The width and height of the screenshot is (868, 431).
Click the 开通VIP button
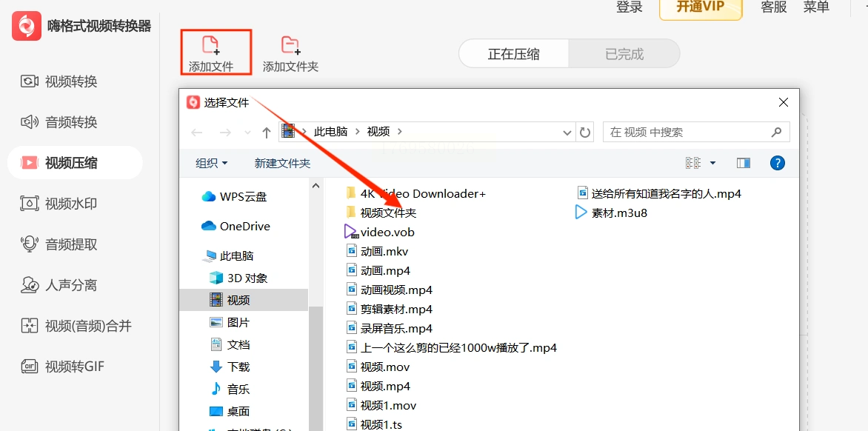tap(701, 7)
